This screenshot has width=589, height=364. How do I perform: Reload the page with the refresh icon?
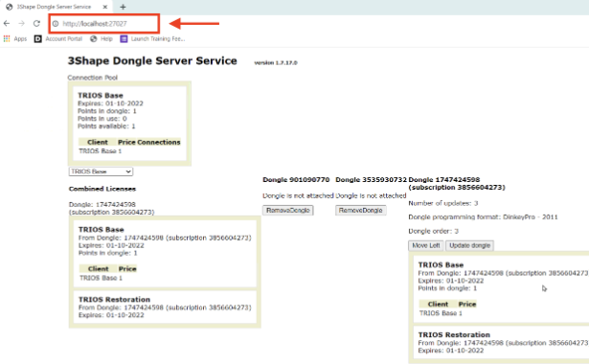pos(36,23)
